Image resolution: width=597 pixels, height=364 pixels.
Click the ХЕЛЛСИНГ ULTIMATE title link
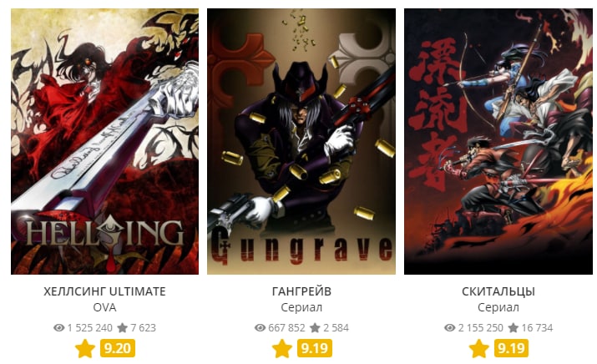[x=104, y=291]
